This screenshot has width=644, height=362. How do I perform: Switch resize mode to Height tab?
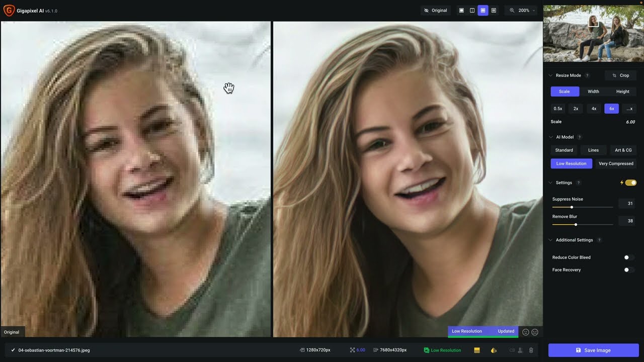622,92
